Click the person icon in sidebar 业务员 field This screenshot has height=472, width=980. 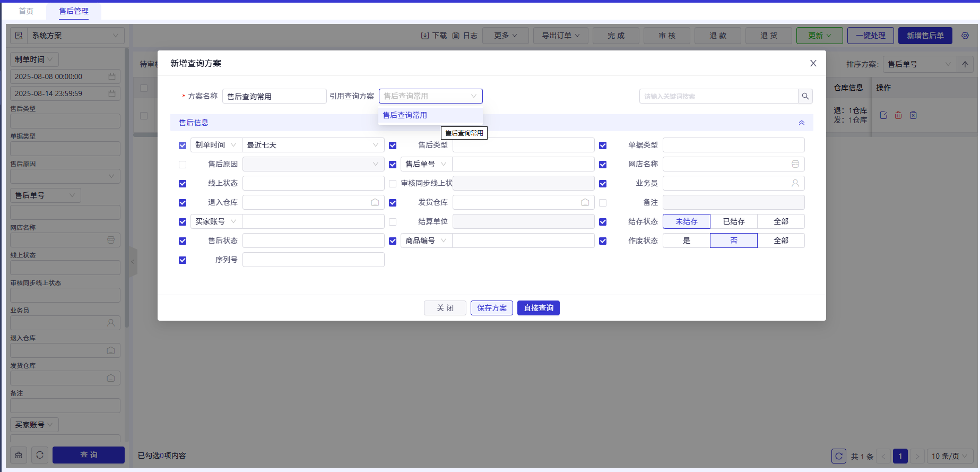[111, 323]
